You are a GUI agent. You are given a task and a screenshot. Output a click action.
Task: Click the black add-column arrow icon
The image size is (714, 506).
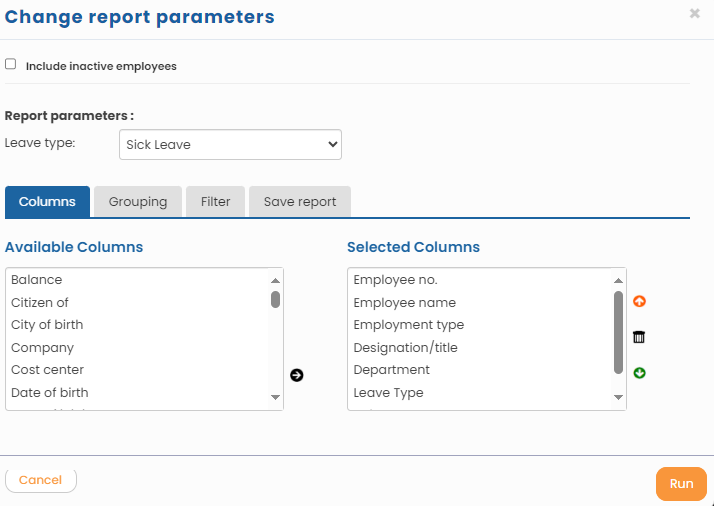[x=296, y=375]
